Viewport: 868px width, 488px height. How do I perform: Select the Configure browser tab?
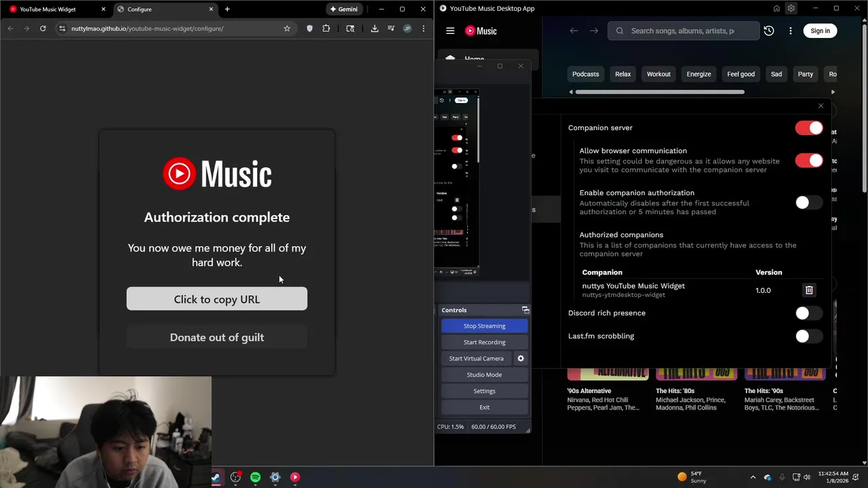165,9
